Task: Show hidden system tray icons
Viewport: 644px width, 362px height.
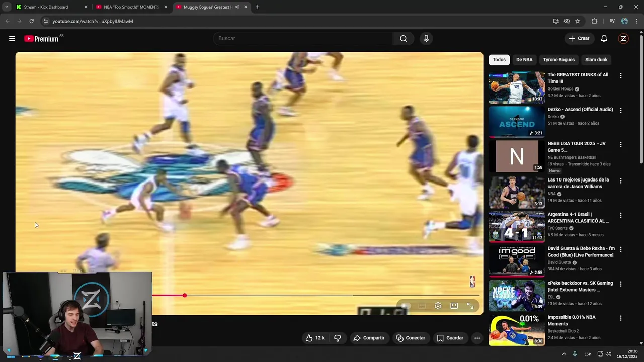Action: click(x=564, y=354)
